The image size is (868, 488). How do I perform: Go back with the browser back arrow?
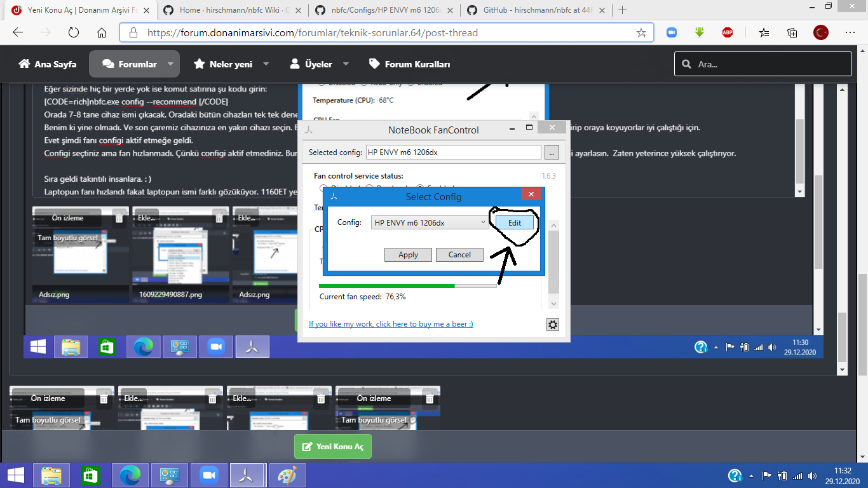tap(18, 32)
